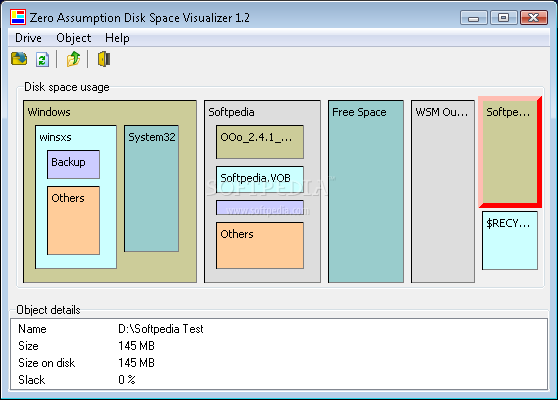Screen dimensions: 558x400
Task: Click the Name label in Object details
Action: tap(32, 329)
